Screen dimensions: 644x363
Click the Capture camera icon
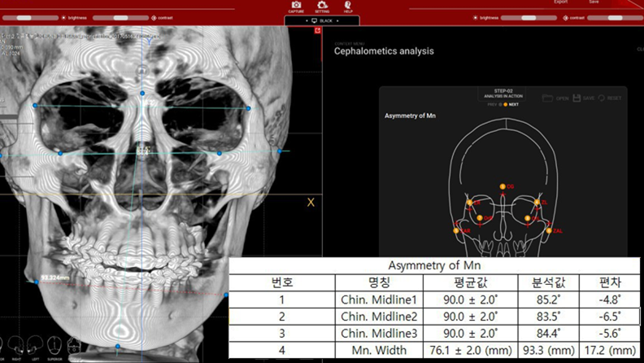[297, 7]
